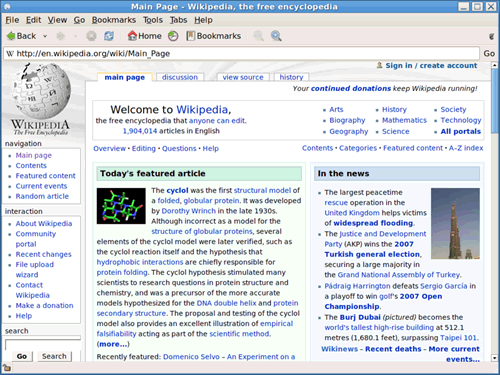Viewport: 500px width, 375px height.
Task: Click the vertical scrollbar thumb
Action: tap(495, 102)
